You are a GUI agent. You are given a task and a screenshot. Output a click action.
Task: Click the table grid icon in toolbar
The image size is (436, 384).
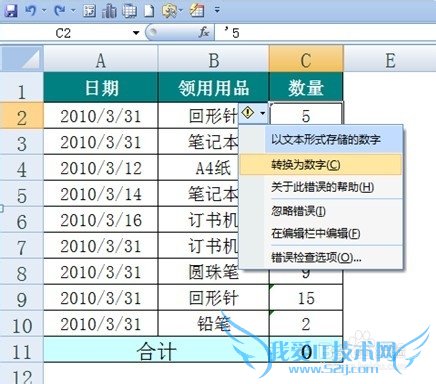(130, 11)
